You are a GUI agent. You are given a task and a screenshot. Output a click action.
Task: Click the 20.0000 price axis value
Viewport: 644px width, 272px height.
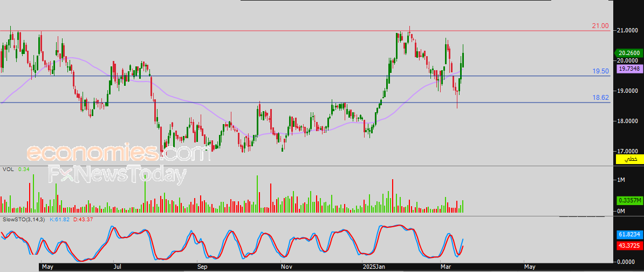[627, 60]
